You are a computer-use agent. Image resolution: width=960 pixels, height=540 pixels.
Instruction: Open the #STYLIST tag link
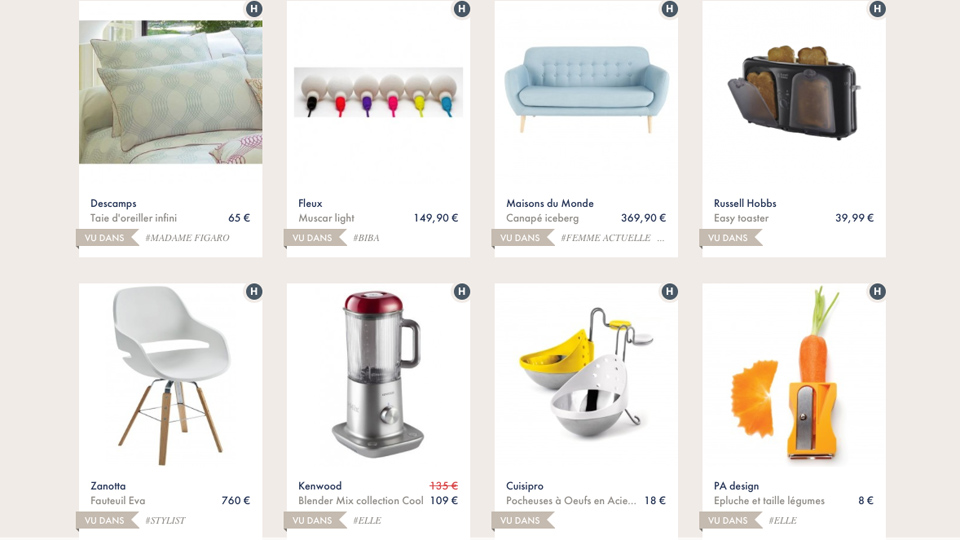(165, 520)
